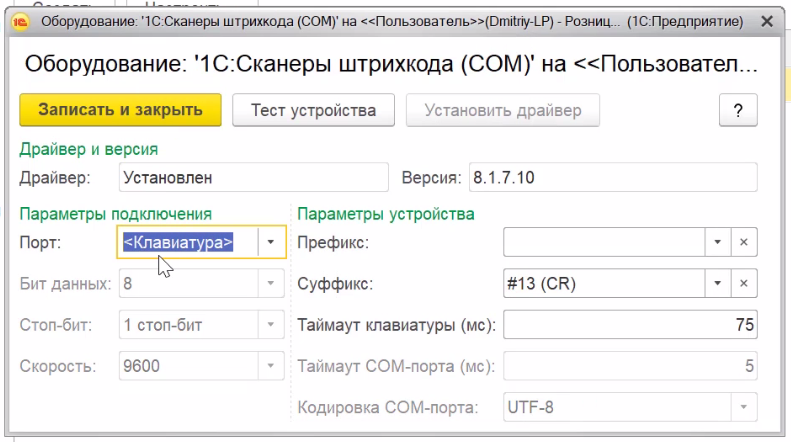Image resolution: width=791 pixels, height=442 pixels.
Task: Click the 1C application logo icon
Action: coord(20,22)
